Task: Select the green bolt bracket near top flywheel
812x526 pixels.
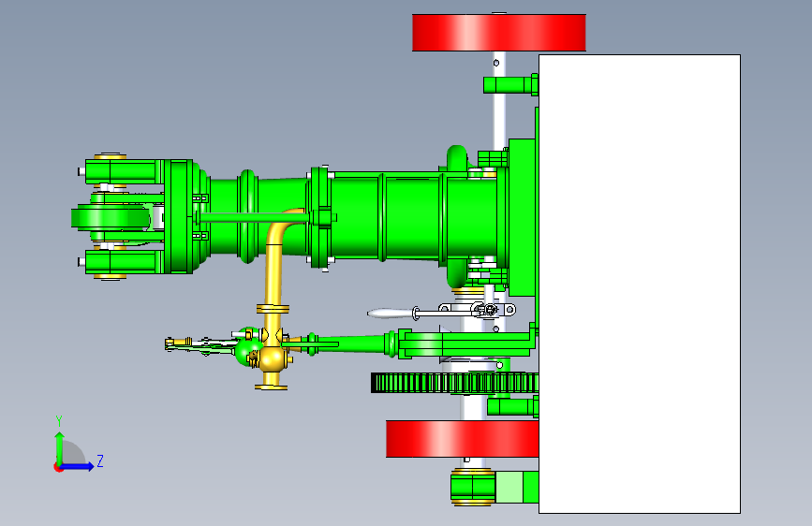Action: (x=510, y=85)
